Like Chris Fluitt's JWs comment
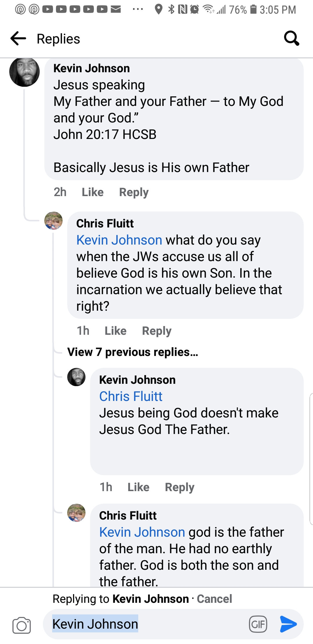 (115, 331)
